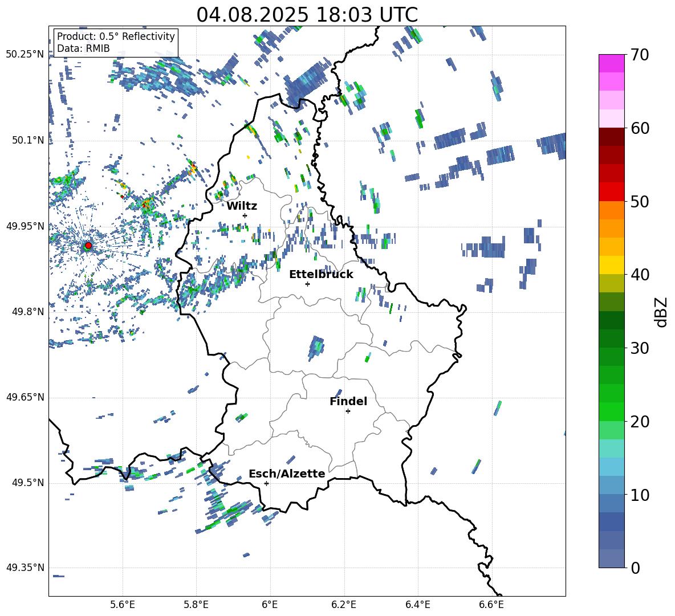Click the darkest green colorbar segment above 30 dBZ

(x=611, y=320)
